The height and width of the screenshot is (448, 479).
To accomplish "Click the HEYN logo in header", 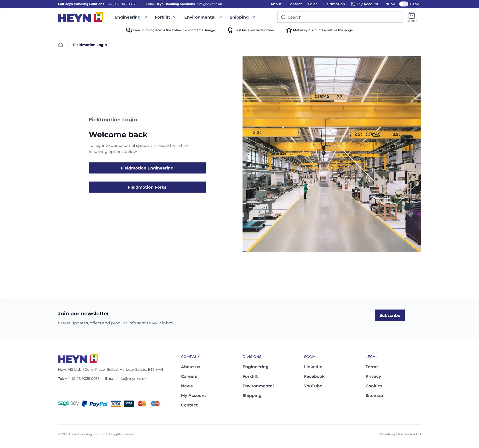I will [x=80, y=17].
